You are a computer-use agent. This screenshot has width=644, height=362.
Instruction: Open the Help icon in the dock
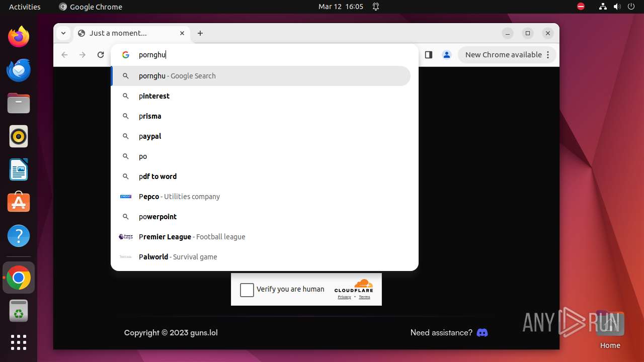pos(19,236)
